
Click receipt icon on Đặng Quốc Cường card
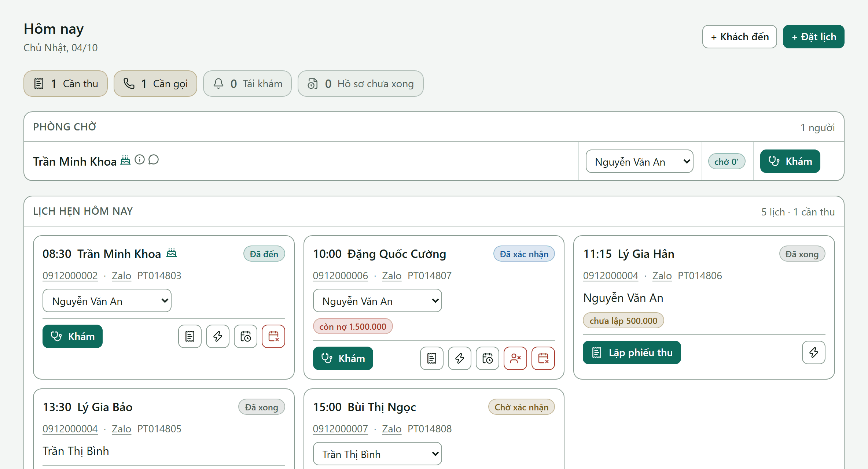[x=432, y=358]
